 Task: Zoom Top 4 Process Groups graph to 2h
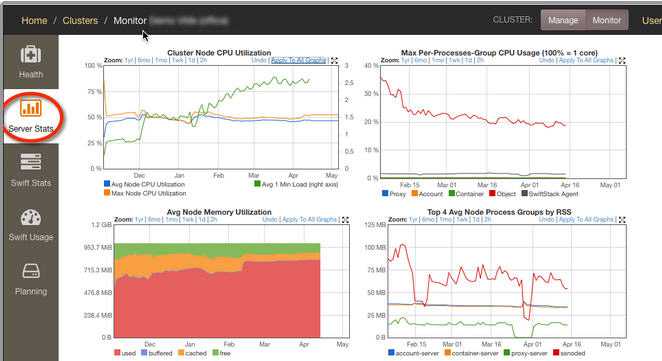point(488,220)
